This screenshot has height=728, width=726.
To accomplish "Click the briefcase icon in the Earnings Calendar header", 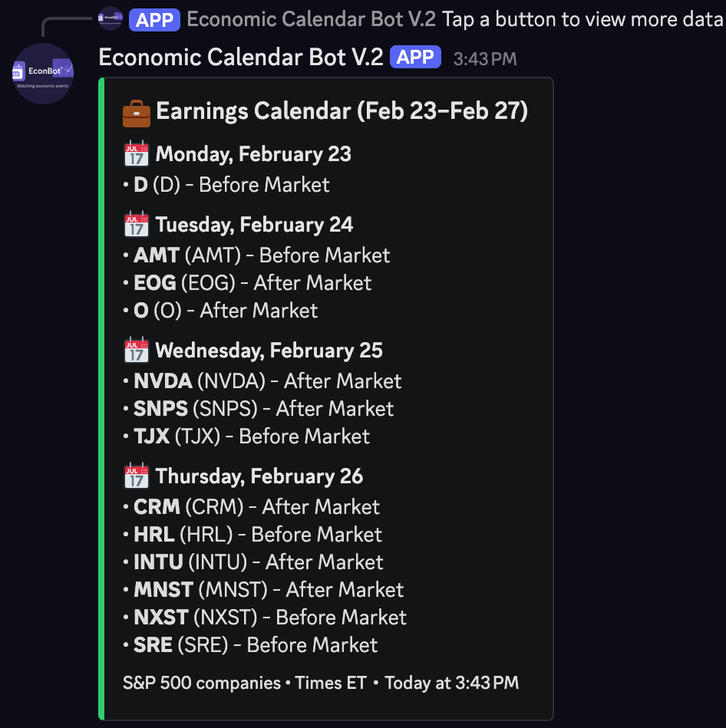I will 136,112.
